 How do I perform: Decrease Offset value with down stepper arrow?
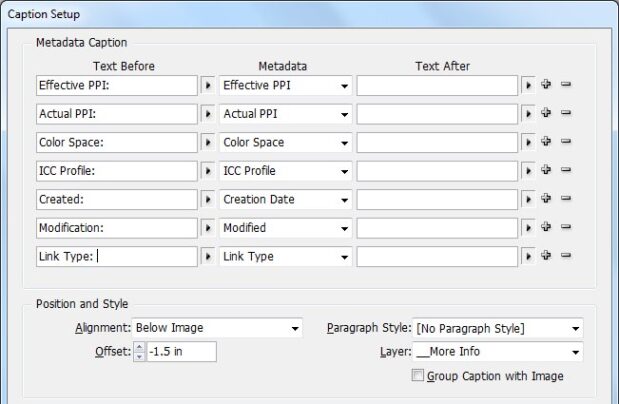[x=139, y=356]
